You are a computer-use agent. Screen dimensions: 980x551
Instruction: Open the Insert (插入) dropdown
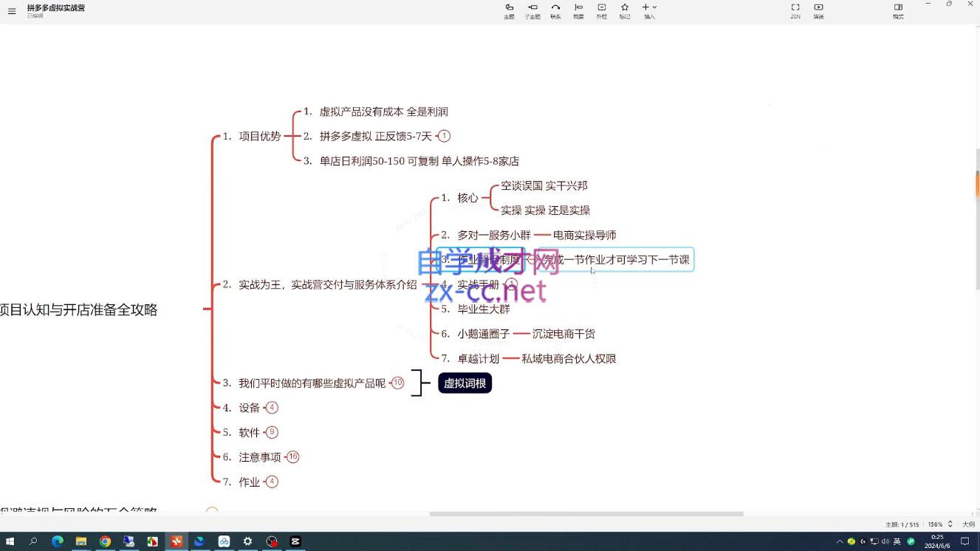pyautogui.click(x=649, y=10)
